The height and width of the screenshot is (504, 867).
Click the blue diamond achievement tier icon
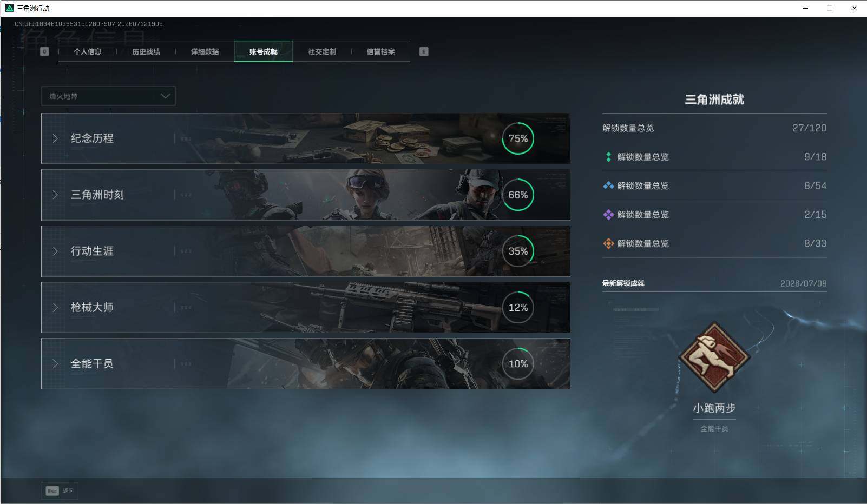click(x=608, y=185)
